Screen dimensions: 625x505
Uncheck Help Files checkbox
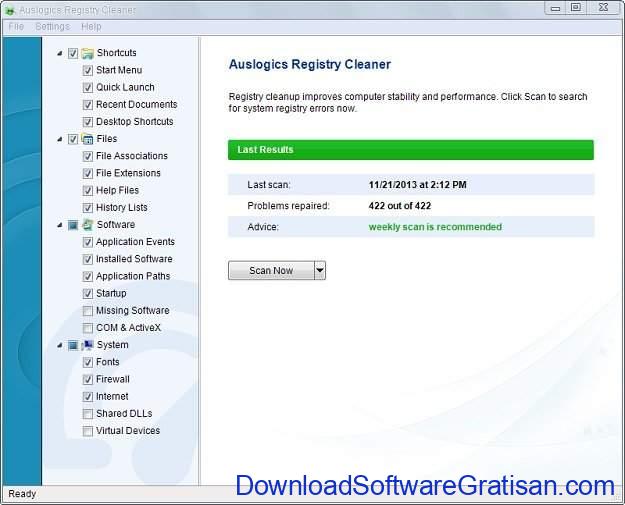(88, 191)
